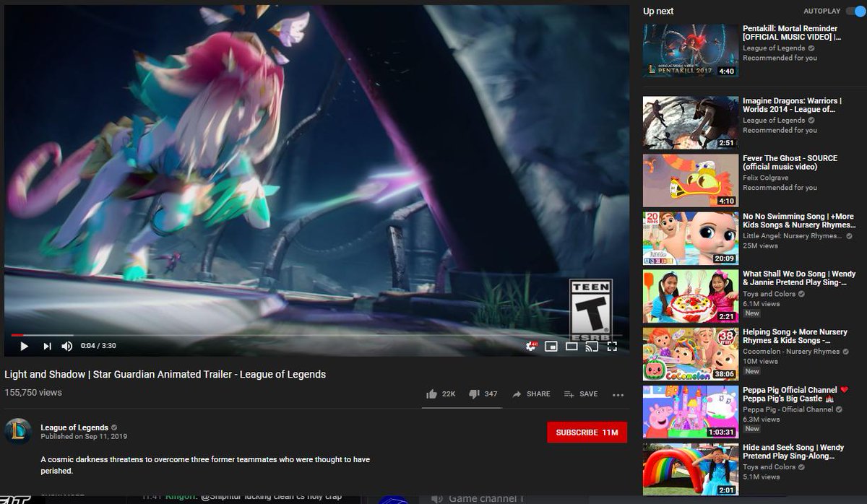
Task: Open Hide and Seek Song video title
Action: coord(793,452)
